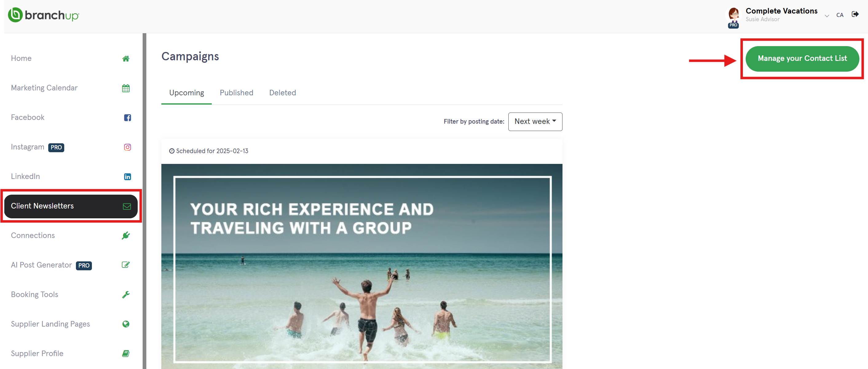This screenshot has height=369, width=868.
Task: Click the branchup logo
Action: (43, 15)
